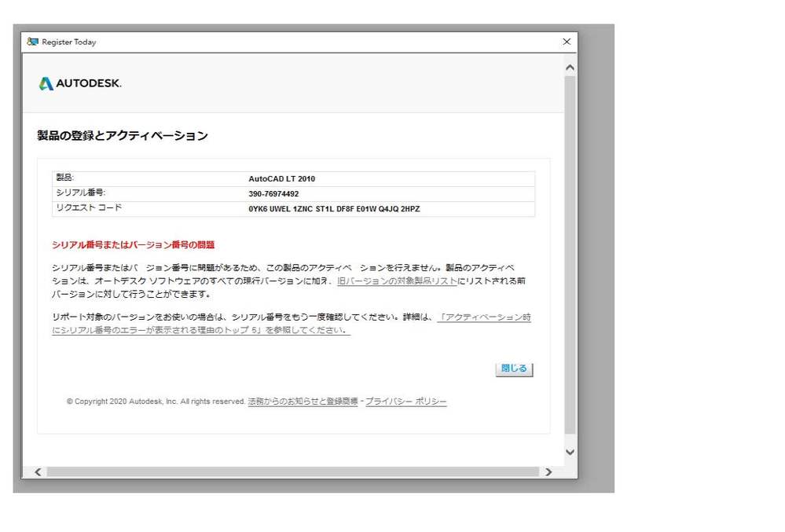
Task: Click the リクエスト コード label
Action: pos(89,207)
